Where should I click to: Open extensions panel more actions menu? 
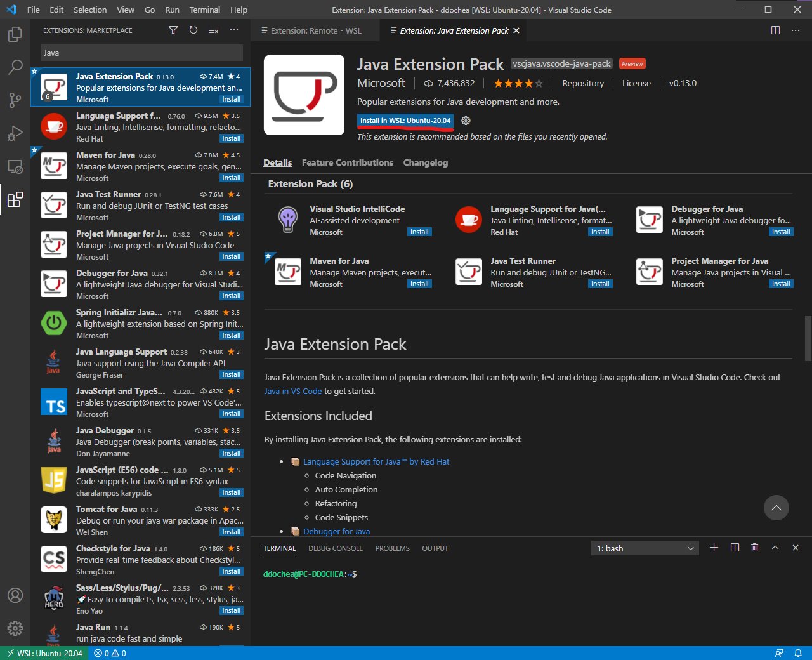click(x=234, y=30)
